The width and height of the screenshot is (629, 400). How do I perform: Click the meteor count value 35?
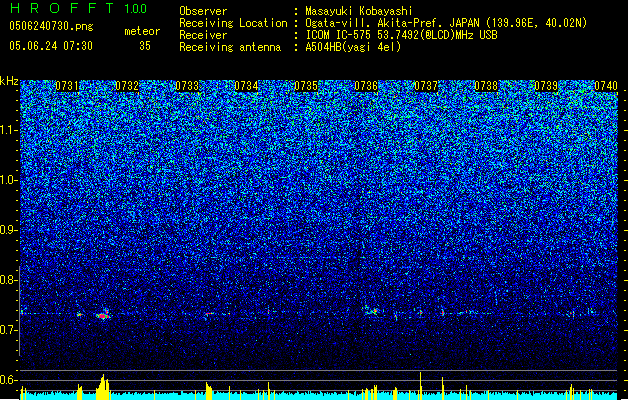coord(145,46)
